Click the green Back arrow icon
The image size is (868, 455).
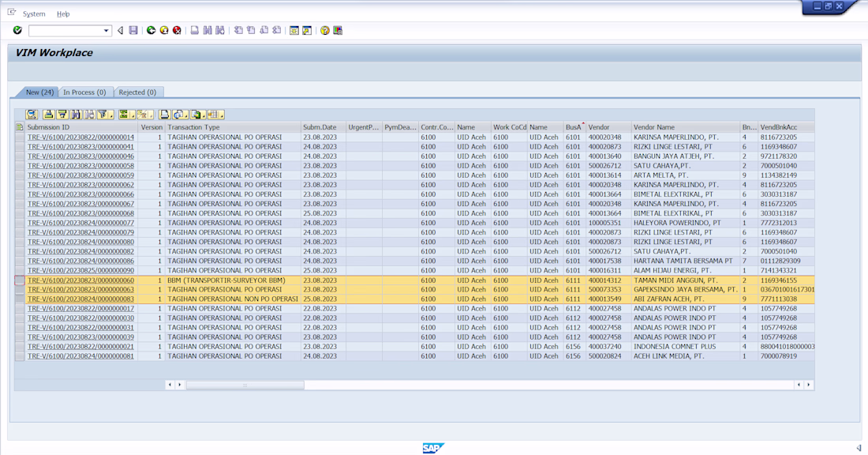pos(151,30)
